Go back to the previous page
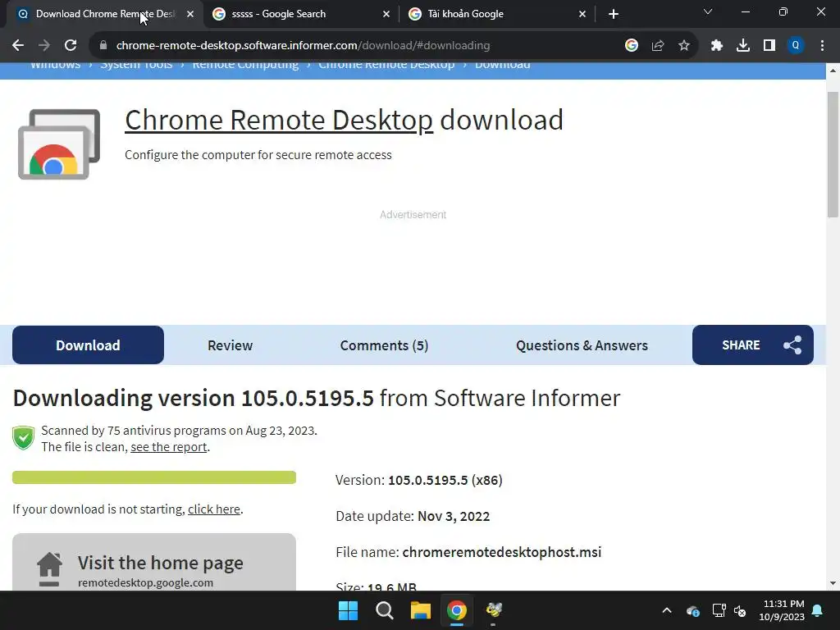840x630 pixels. [18, 46]
